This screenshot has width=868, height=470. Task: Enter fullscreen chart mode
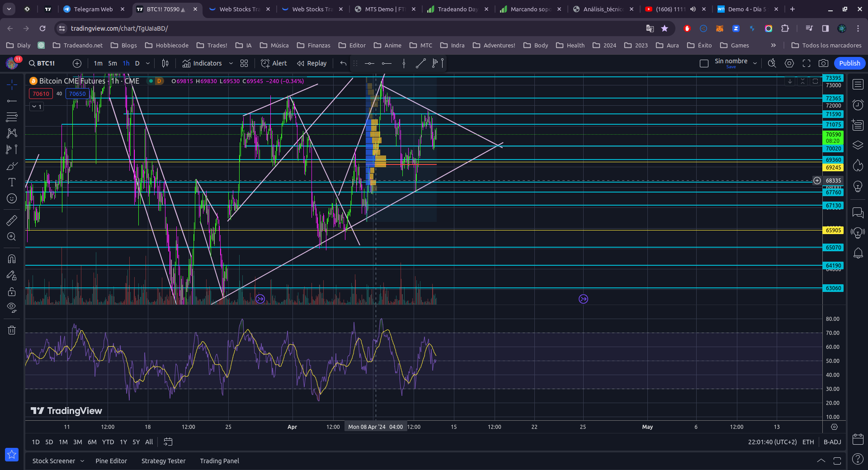click(x=807, y=63)
